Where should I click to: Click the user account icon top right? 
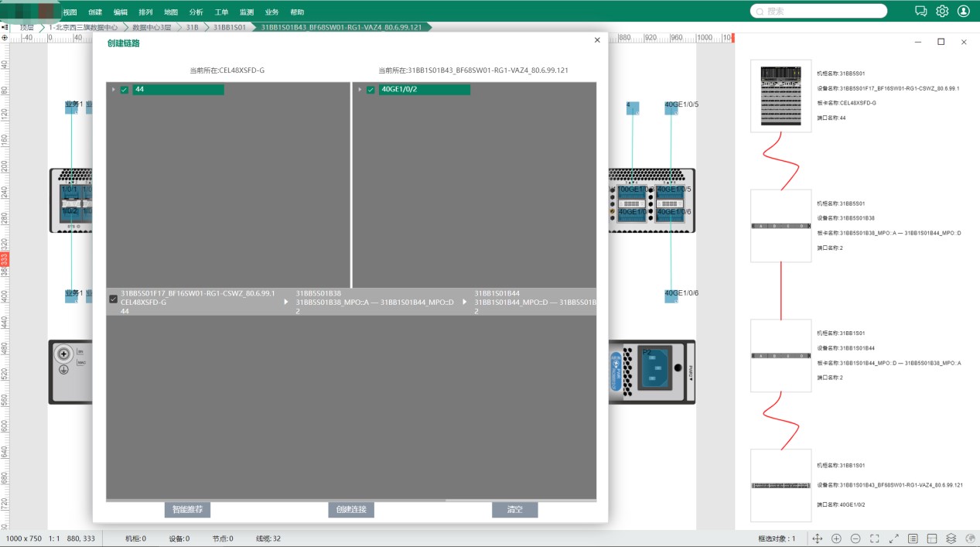click(963, 11)
